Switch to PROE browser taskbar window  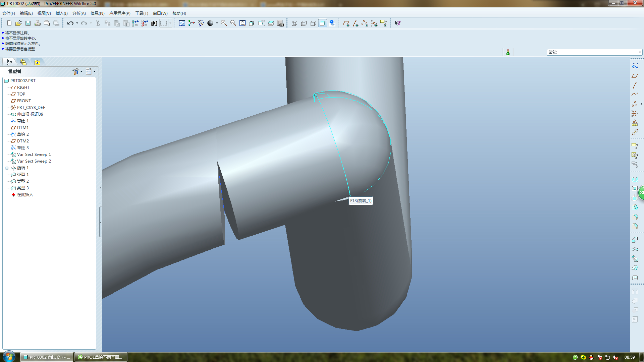(100, 357)
